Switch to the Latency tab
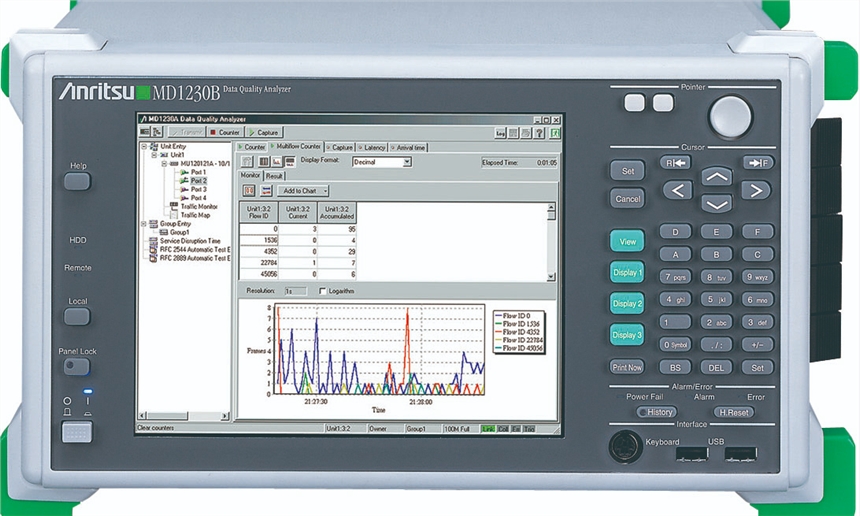The height and width of the screenshot is (516, 860). tap(372, 147)
